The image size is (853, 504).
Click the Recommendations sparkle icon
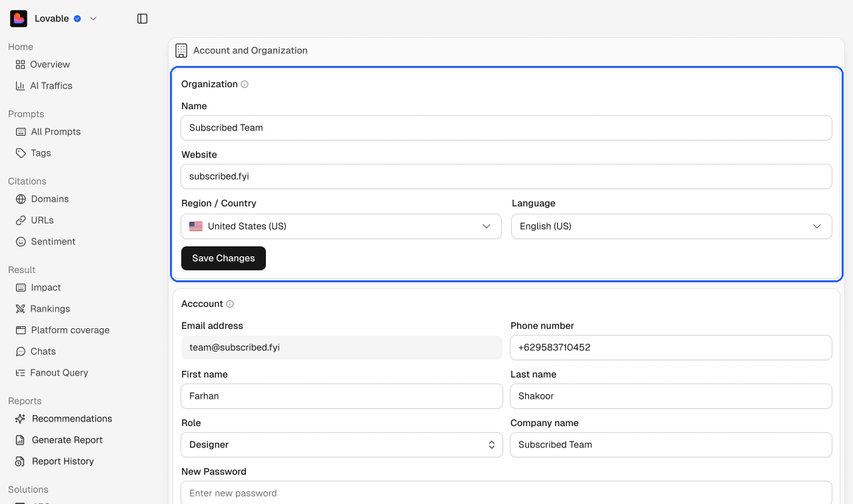pyautogui.click(x=21, y=419)
